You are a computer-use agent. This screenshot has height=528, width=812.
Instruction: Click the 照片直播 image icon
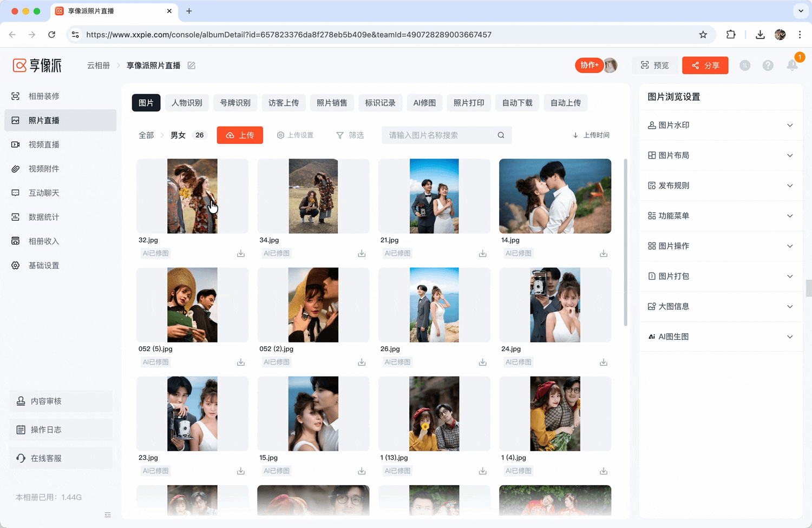(x=16, y=121)
